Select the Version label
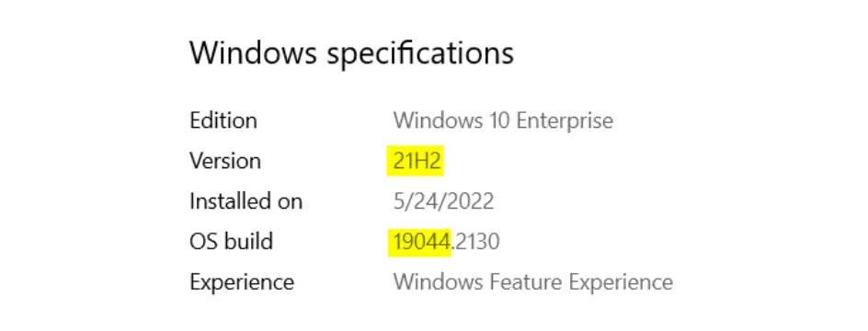The width and height of the screenshot is (868, 331). click(x=224, y=161)
